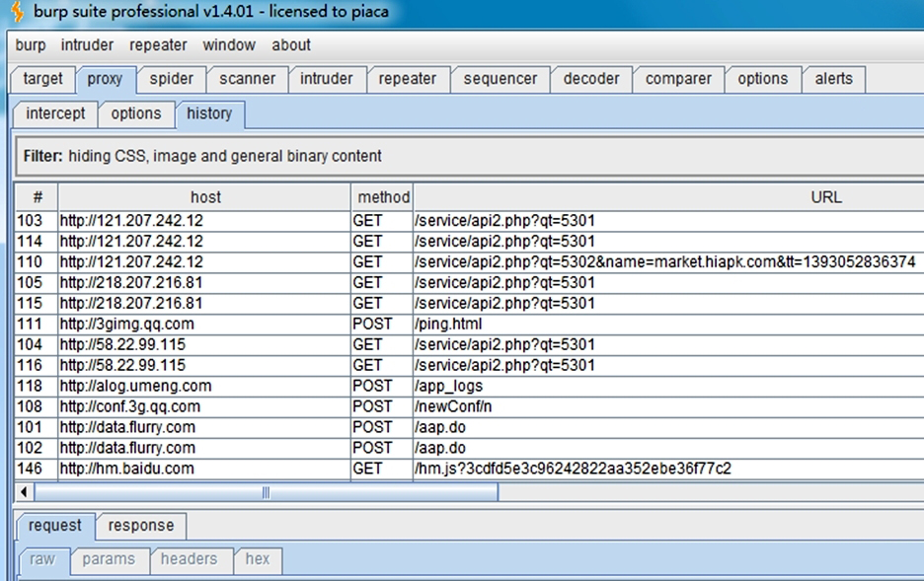Screen dimensions: 924x581
Task: Open the decoder tab
Action: 591,79
